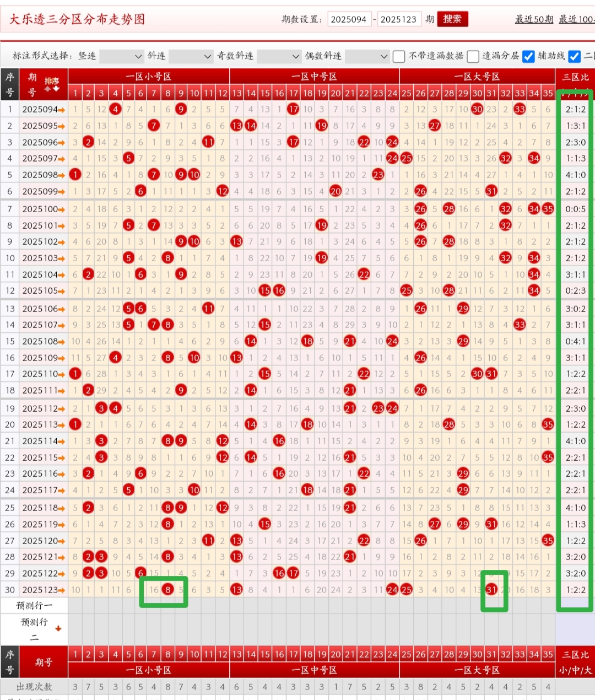Open the 竖连 dropdown
Viewport: 595px width, 700px height.
pyautogui.click(x=121, y=56)
